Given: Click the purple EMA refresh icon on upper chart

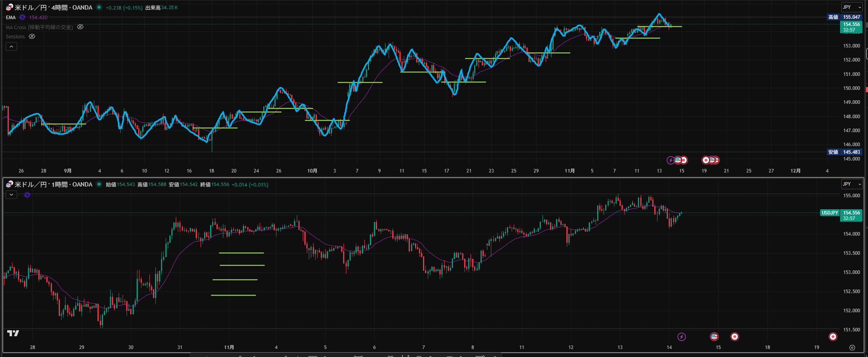Looking at the screenshot, I should point(23,18).
